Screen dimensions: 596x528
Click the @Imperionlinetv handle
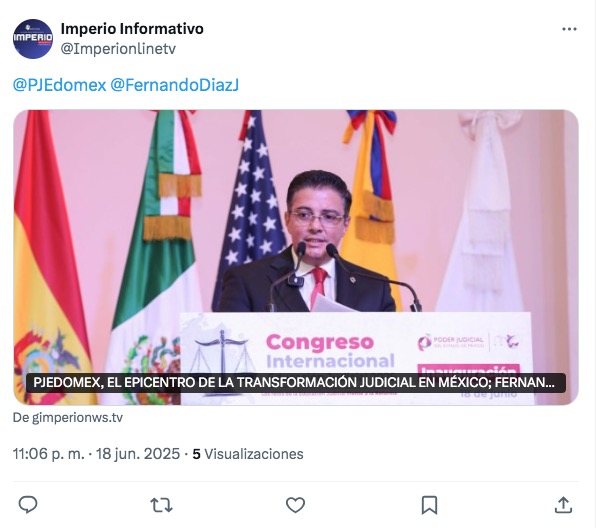coord(118,49)
